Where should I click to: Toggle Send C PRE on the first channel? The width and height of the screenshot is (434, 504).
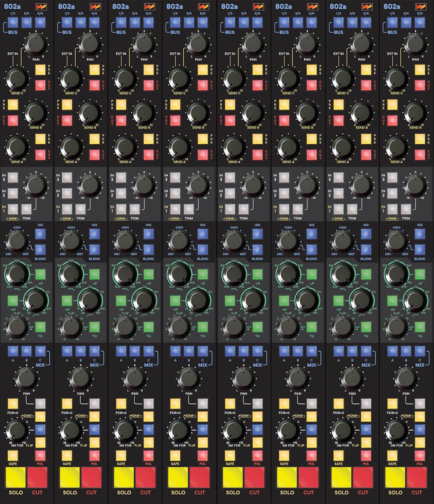point(40,70)
